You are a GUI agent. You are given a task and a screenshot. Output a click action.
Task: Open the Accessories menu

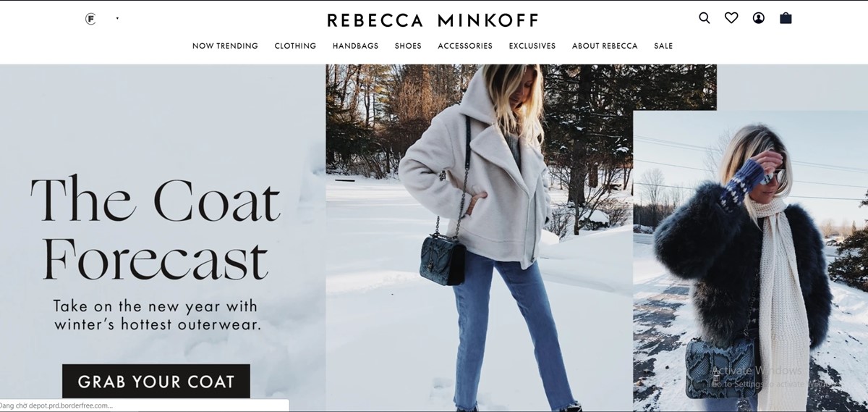[465, 46]
